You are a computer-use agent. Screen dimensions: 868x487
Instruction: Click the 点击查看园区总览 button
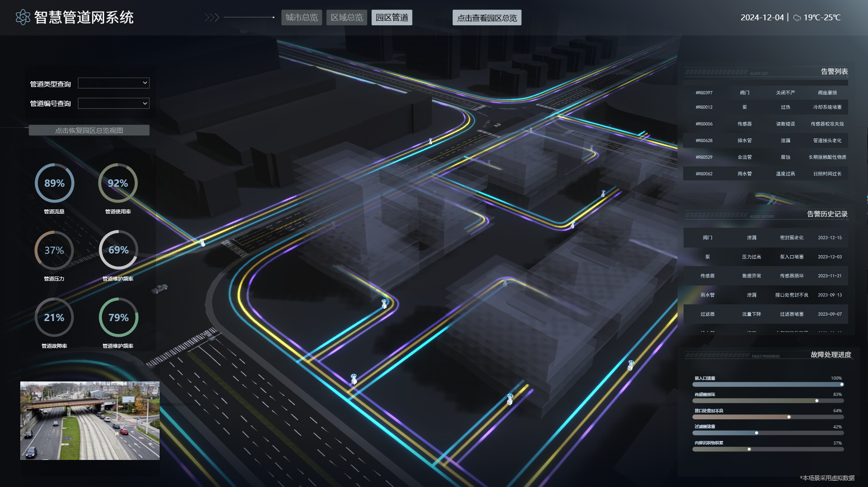point(487,18)
